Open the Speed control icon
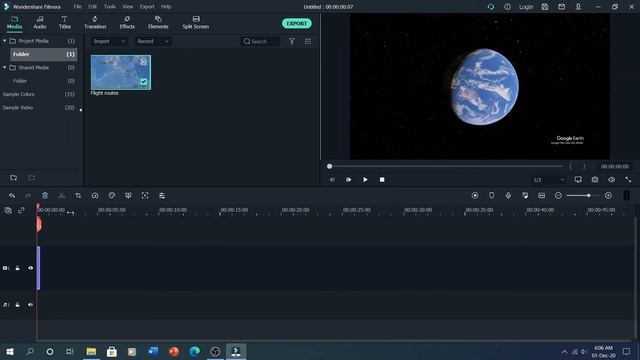 95,196
